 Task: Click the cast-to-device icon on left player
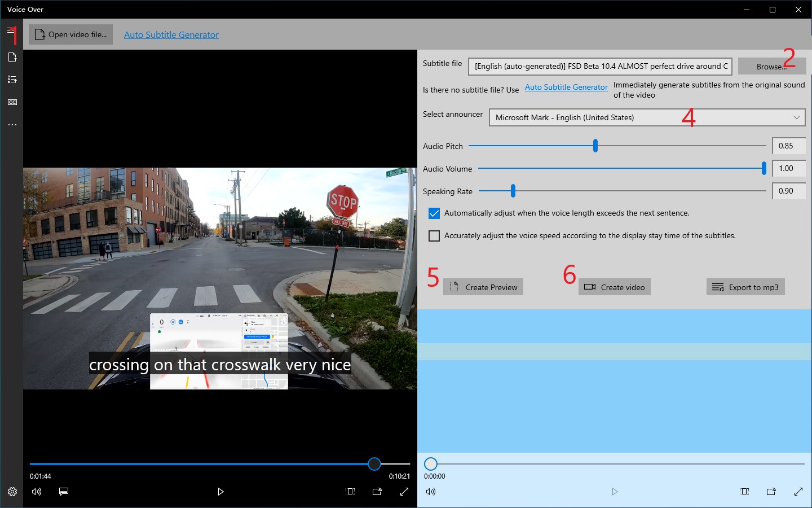(x=377, y=492)
